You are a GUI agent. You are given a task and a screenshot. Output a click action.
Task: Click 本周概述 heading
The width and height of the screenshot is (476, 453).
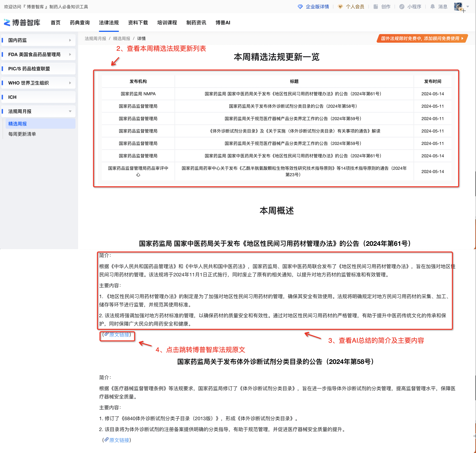coord(276,211)
